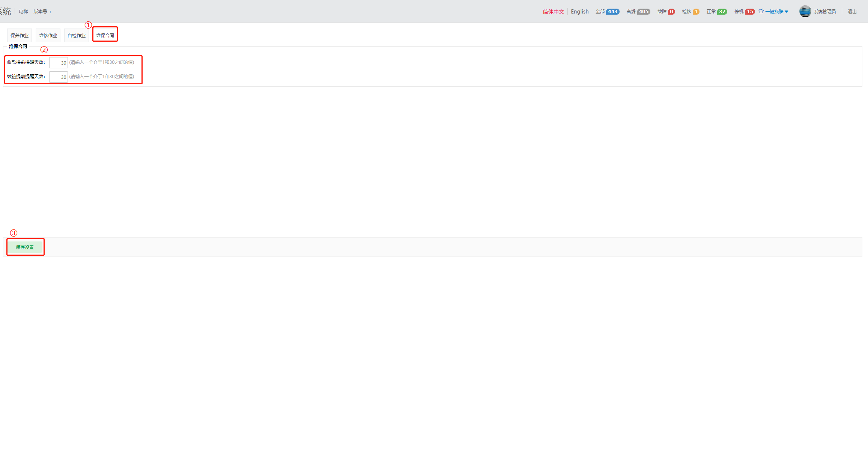This screenshot has height=466, width=868.
Task: Click the 保存设置 save button
Action: tap(25, 247)
